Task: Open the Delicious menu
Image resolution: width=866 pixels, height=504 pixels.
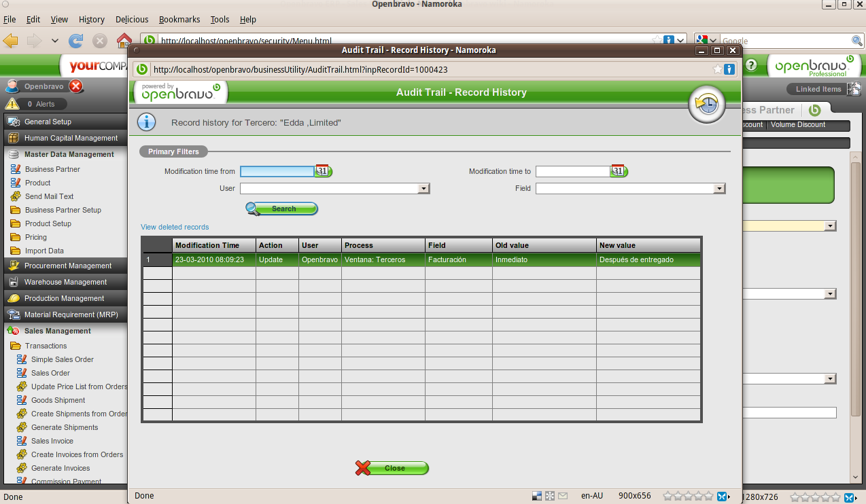Action: point(132,20)
